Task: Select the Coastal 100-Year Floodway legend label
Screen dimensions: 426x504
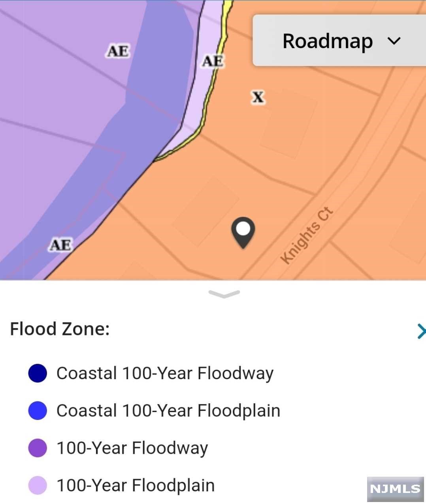Action: coord(165,373)
